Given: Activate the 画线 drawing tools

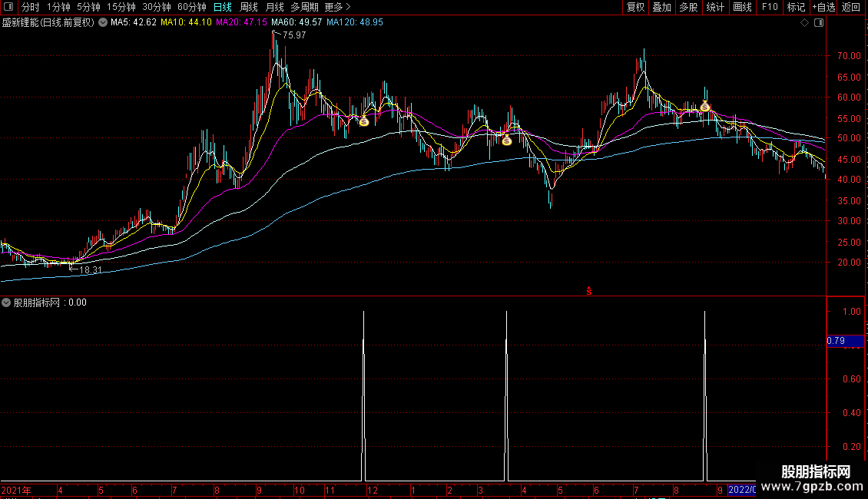Looking at the screenshot, I should tap(742, 7).
